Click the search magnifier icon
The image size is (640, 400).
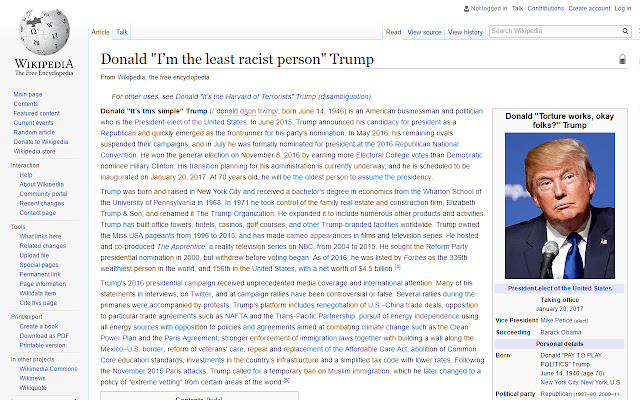tap(625, 31)
